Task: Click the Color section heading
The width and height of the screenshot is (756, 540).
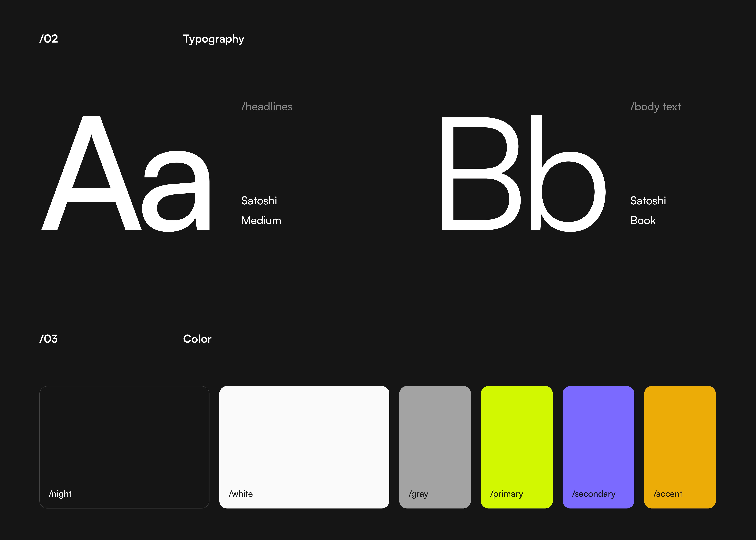Action: coord(197,339)
